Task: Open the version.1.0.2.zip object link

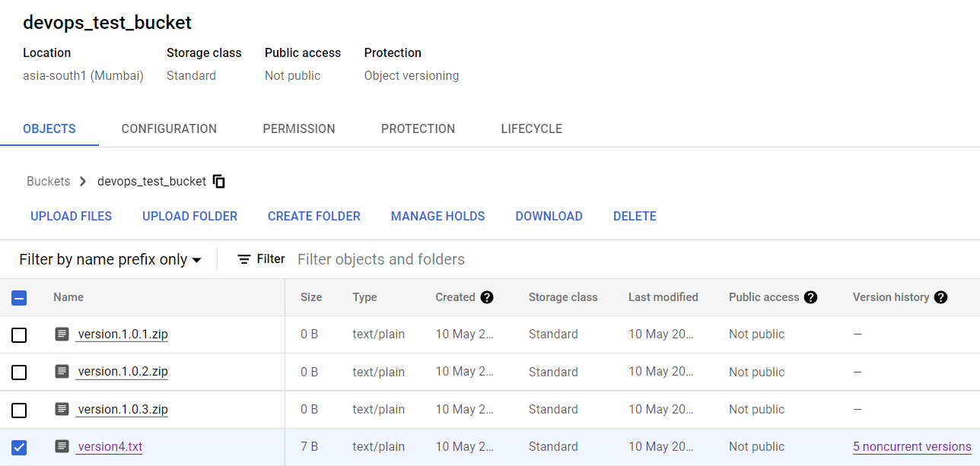Action: [x=122, y=372]
